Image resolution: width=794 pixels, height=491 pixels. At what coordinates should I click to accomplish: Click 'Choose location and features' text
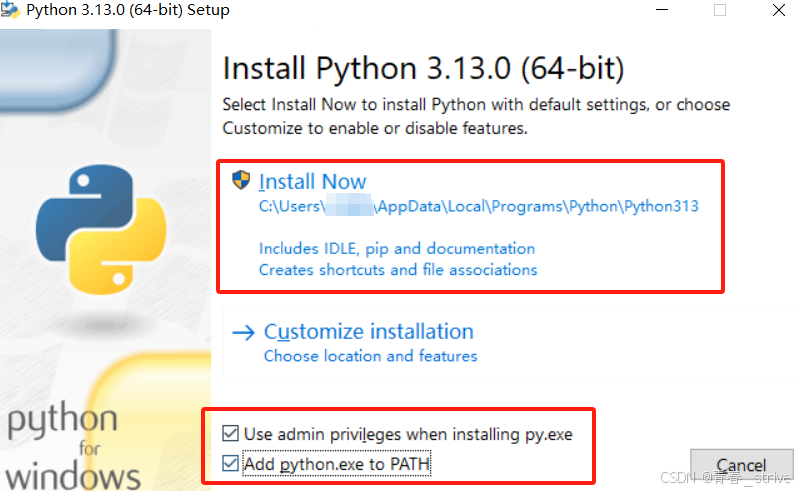(371, 356)
